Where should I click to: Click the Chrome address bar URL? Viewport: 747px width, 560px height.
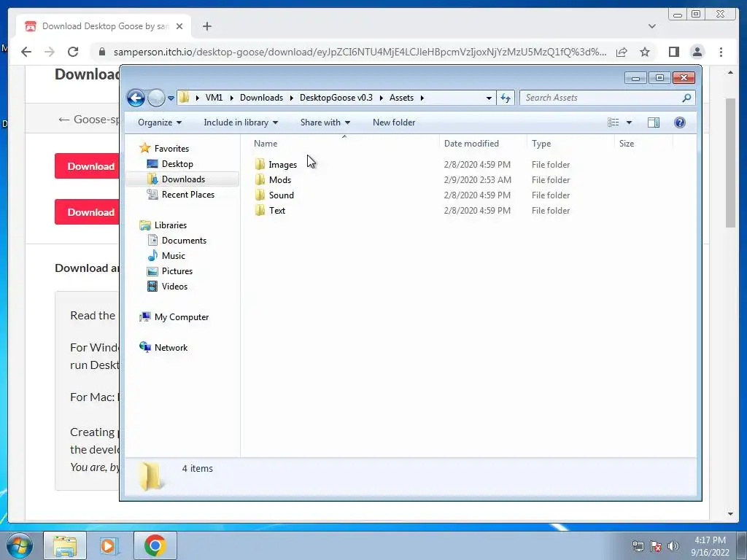point(360,52)
